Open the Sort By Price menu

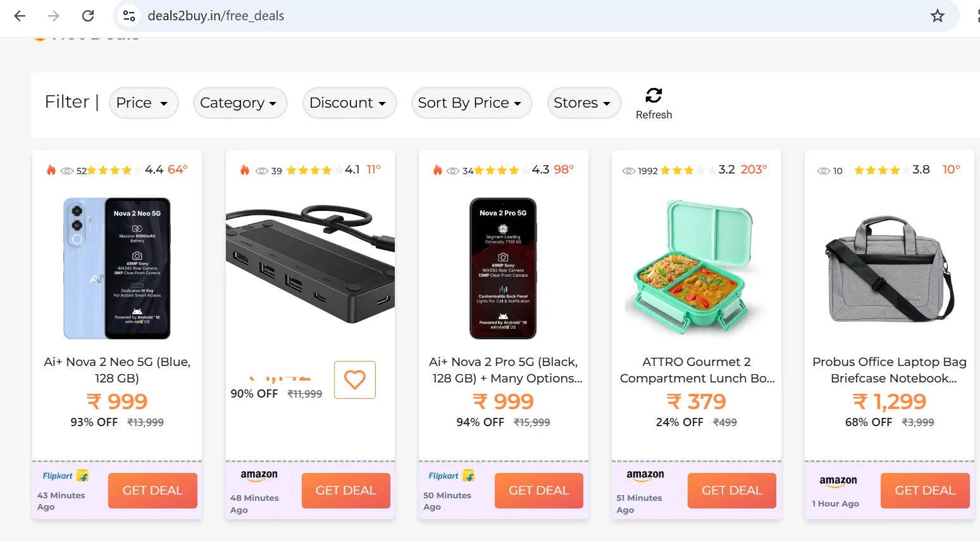pyautogui.click(x=471, y=103)
